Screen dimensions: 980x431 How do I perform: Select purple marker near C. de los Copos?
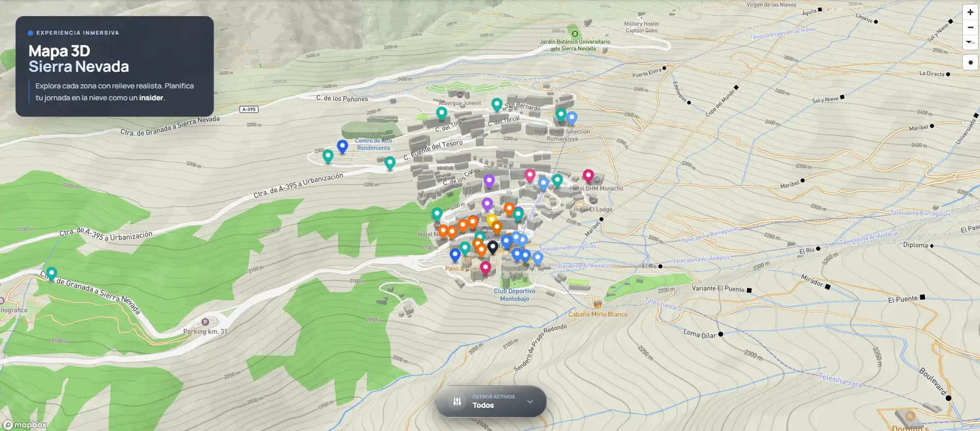click(x=489, y=181)
